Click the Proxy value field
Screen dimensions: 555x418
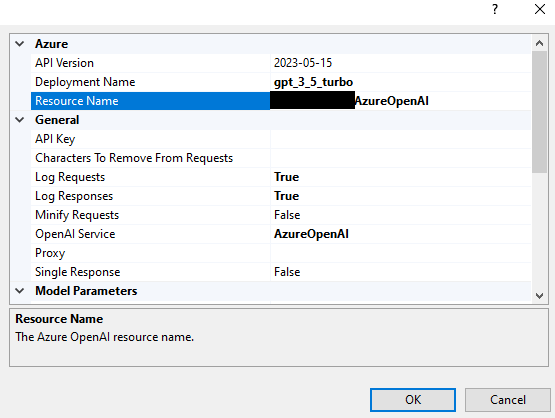pyautogui.click(x=401, y=253)
